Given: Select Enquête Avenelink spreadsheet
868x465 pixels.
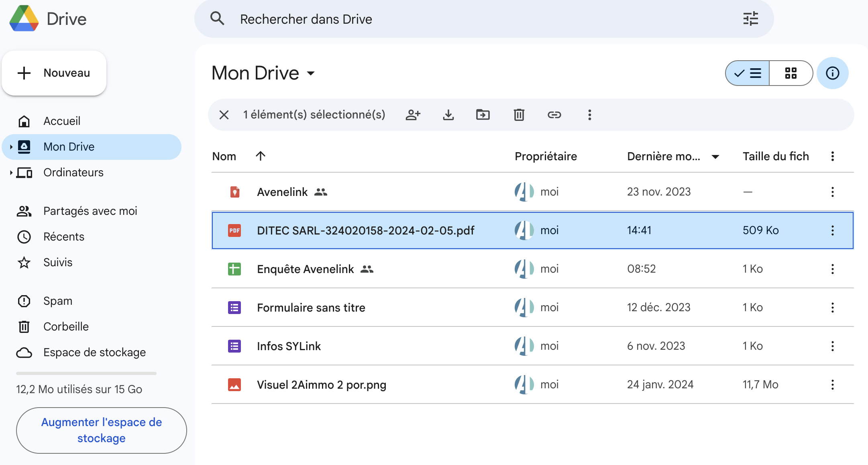Looking at the screenshot, I should [532, 269].
